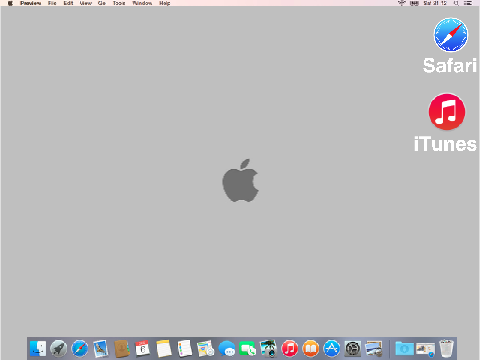Open Preview app icon in Dock
The image size is (480, 360).
pos(374,349)
